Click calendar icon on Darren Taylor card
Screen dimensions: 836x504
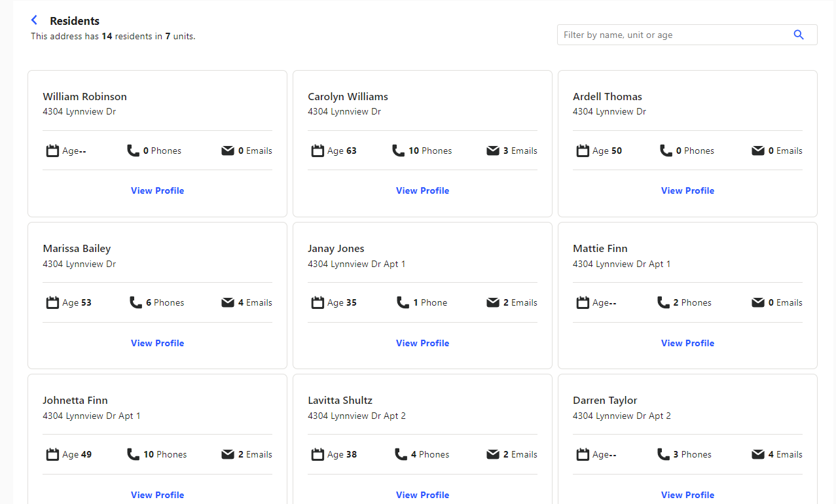(x=583, y=454)
